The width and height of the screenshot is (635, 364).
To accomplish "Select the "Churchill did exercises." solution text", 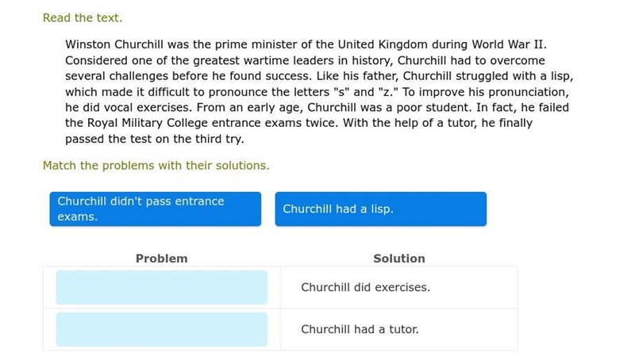I will point(365,288).
